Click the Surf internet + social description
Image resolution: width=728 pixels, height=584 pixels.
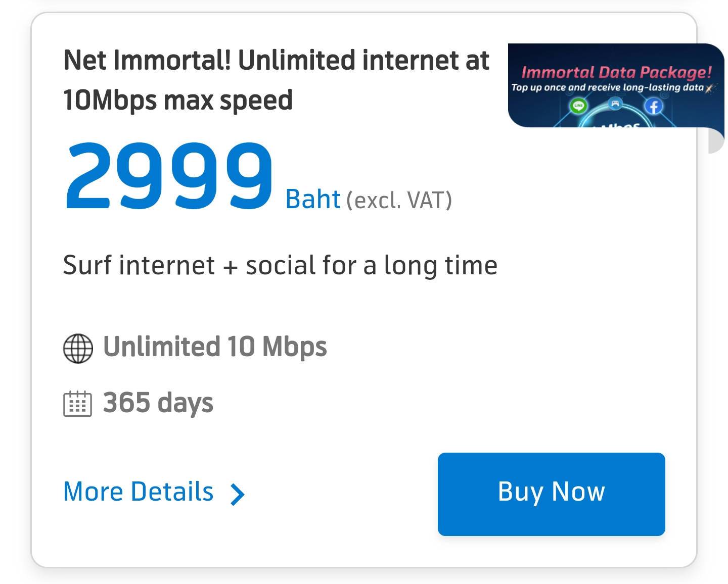tap(280, 265)
